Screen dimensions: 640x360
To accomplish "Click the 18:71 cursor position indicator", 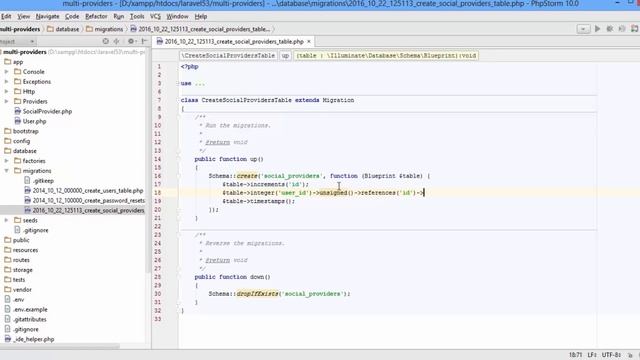I will (x=575, y=355).
